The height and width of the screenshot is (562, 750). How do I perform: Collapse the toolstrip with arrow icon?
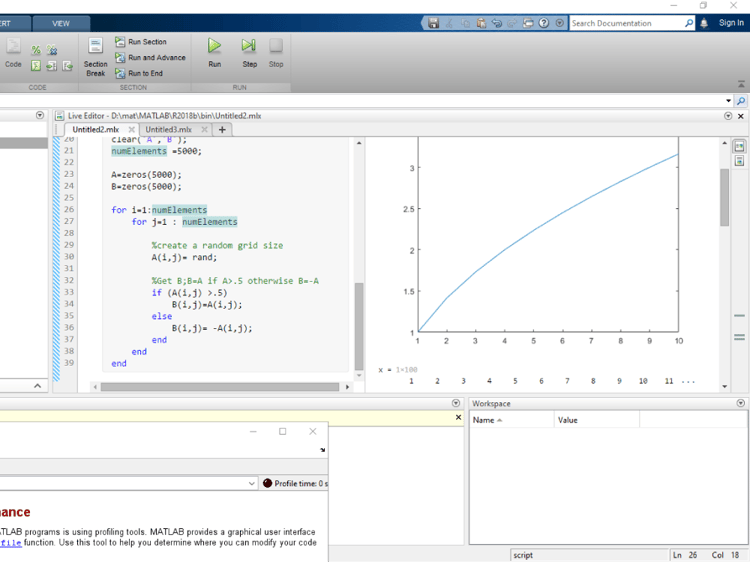(x=741, y=84)
